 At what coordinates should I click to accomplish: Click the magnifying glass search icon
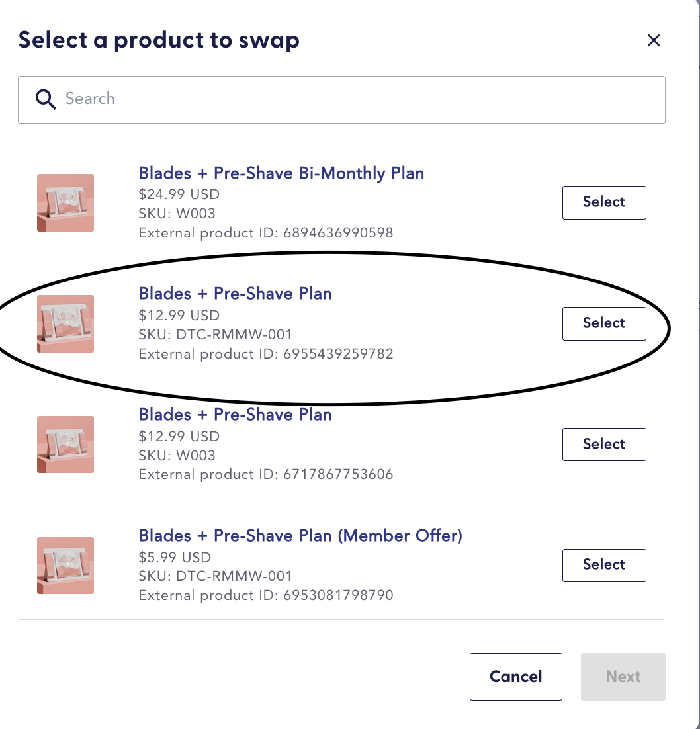click(x=46, y=99)
